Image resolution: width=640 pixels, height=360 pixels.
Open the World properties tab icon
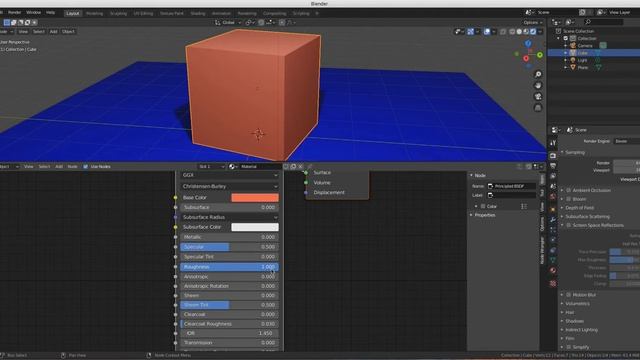[x=553, y=197]
